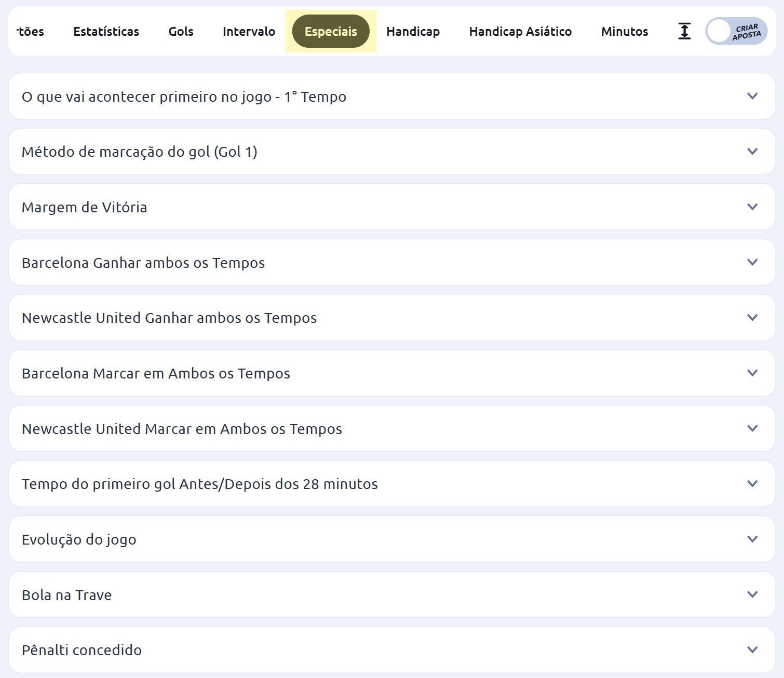Expand the Evolução do jogo chevron
Screen dimensions: 784x678
(x=752, y=539)
